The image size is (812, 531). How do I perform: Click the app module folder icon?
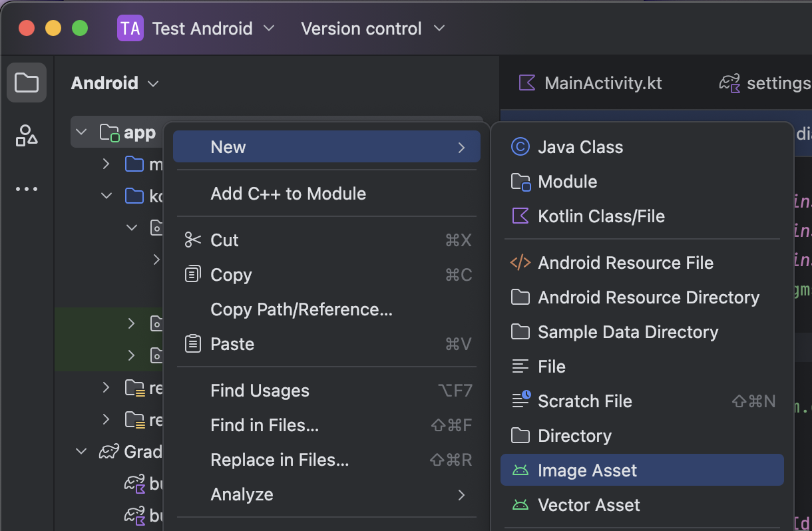click(x=109, y=132)
